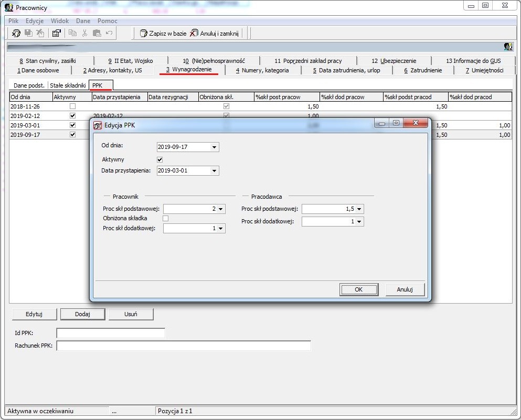Viewport: 521px width, 420px height.
Task: Switch to 1 Dane osobowe tab
Action: tap(38, 70)
